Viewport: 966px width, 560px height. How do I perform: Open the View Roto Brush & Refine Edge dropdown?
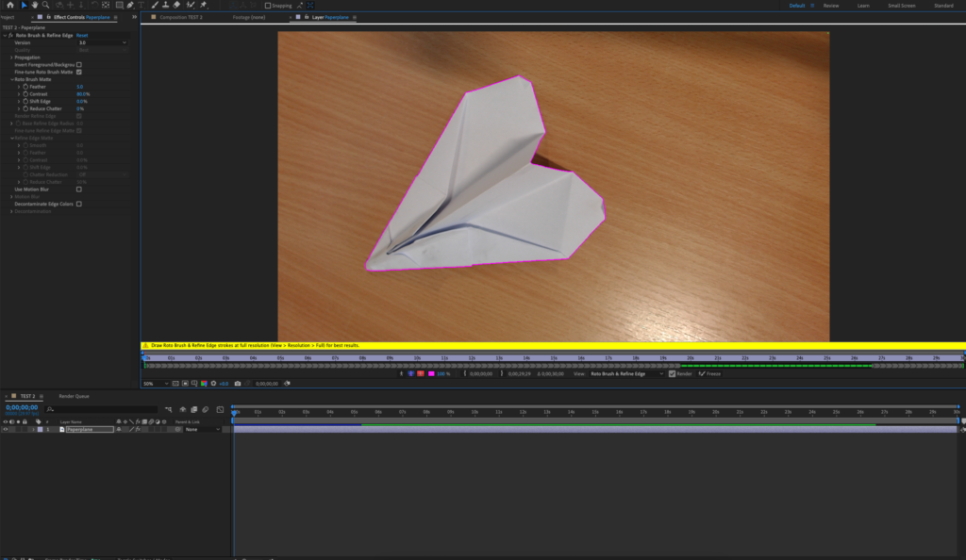(x=626, y=374)
